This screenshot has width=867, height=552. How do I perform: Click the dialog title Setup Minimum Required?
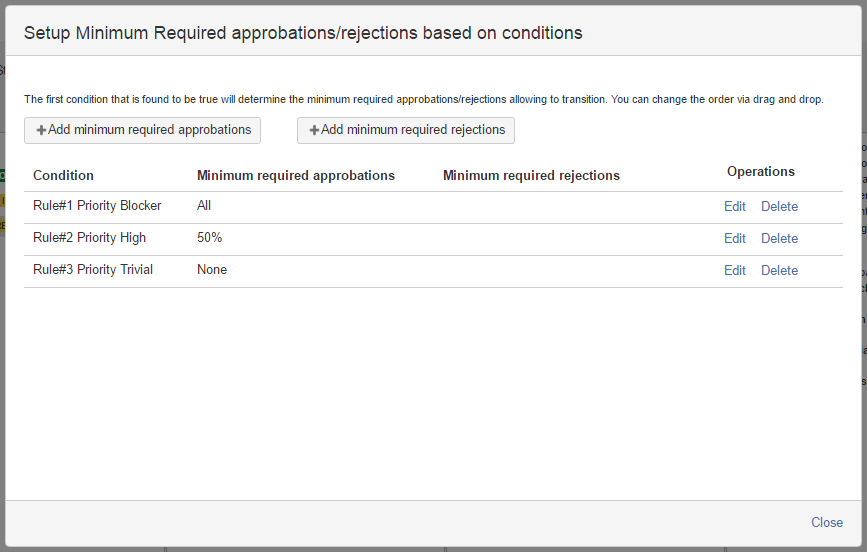tap(303, 33)
